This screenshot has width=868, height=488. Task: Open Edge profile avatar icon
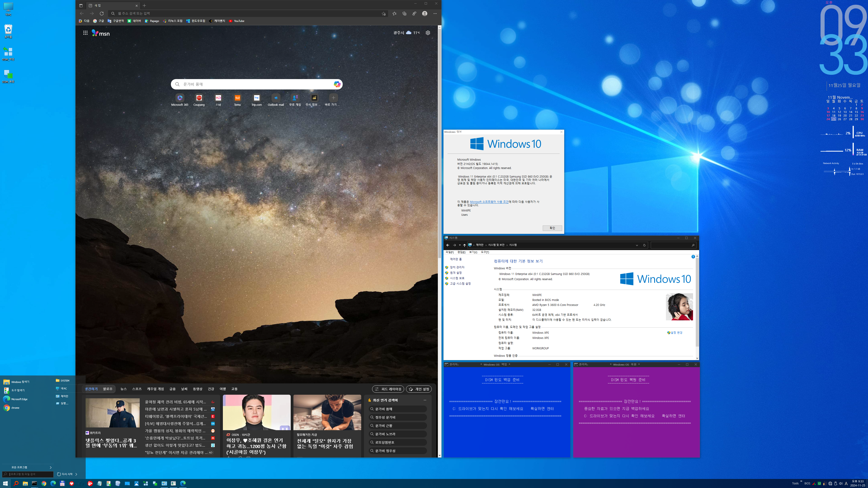pos(425,14)
